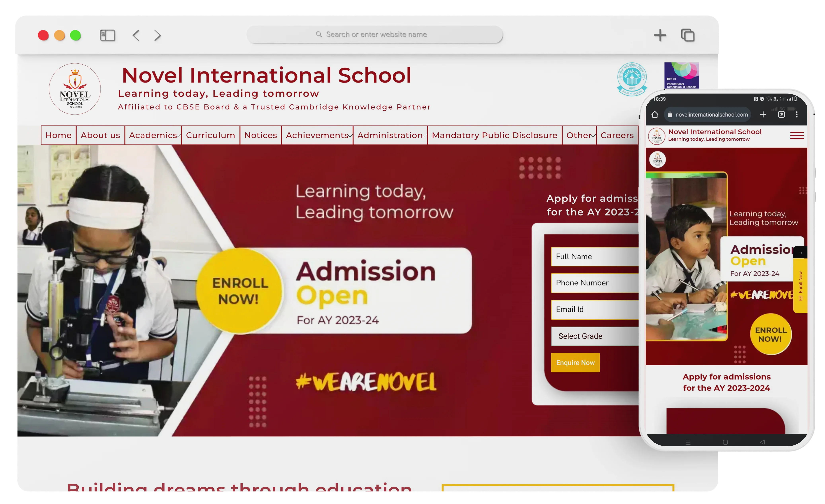Tap the phone recent-apps navigation icon
This screenshot has height=504, width=825.
pos(688,442)
